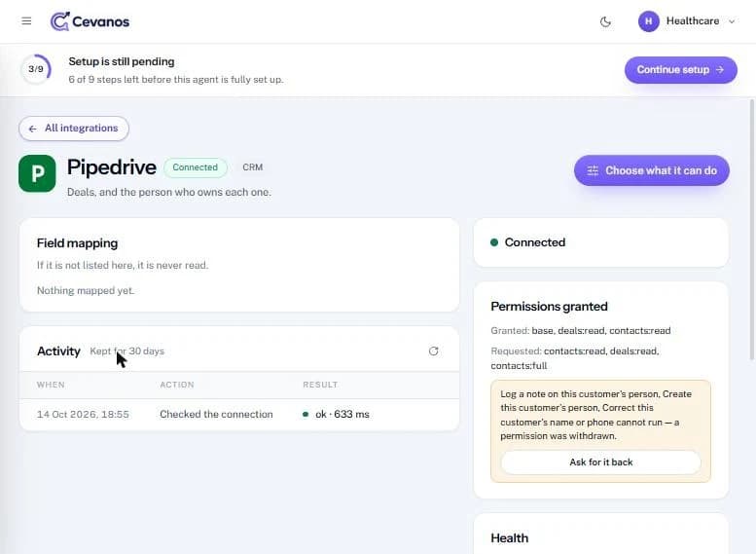Click the Permissions granted heading
756x554 pixels.
coord(549,307)
